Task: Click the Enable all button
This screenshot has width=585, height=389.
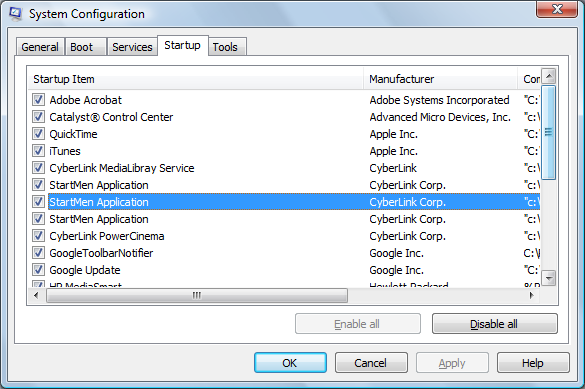Action: coord(357,324)
